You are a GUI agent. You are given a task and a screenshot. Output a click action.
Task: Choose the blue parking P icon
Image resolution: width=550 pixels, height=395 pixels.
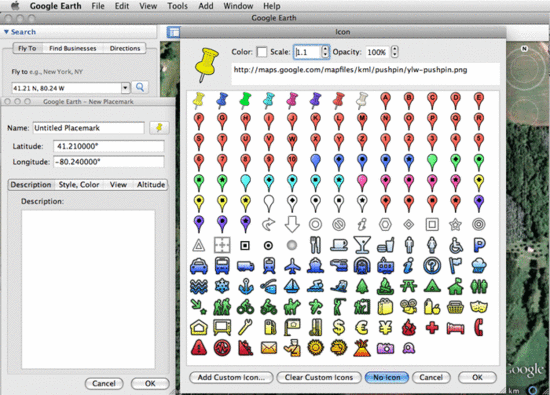[479, 245]
